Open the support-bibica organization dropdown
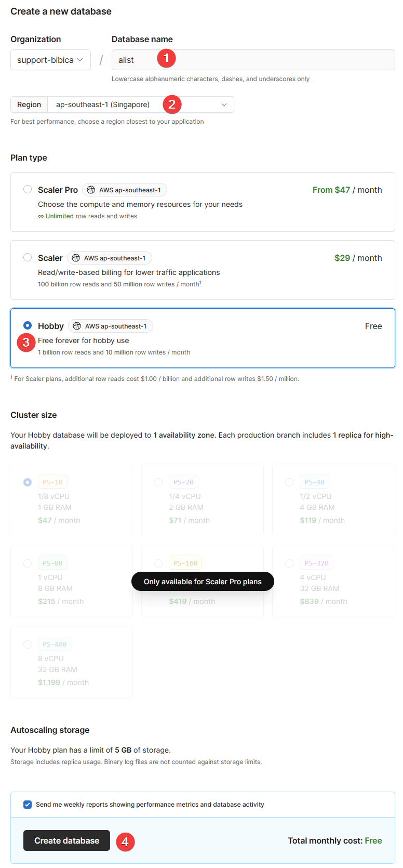The width and height of the screenshot is (403, 868). click(x=50, y=60)
